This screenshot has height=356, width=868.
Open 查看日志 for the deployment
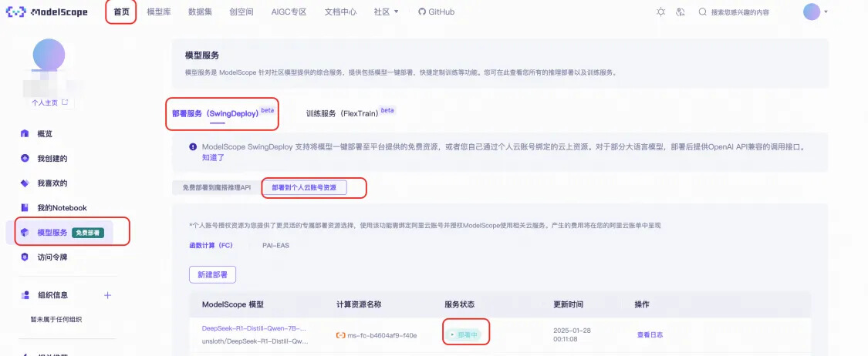click(650, 334)
